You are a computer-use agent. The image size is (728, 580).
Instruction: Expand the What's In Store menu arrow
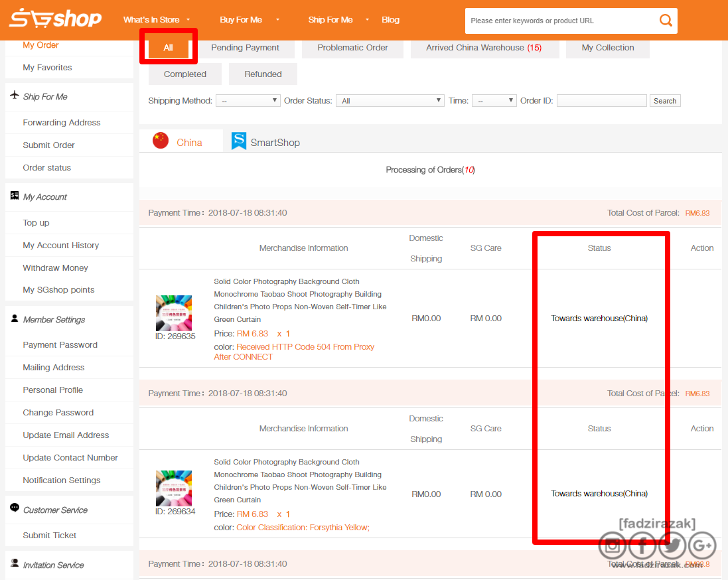[x=188, y=20]
